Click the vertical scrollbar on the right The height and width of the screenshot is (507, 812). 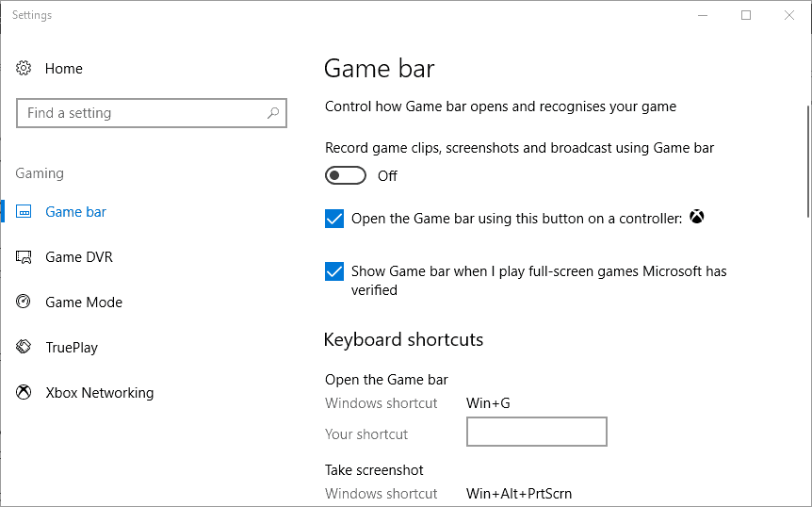pos(806,160)
